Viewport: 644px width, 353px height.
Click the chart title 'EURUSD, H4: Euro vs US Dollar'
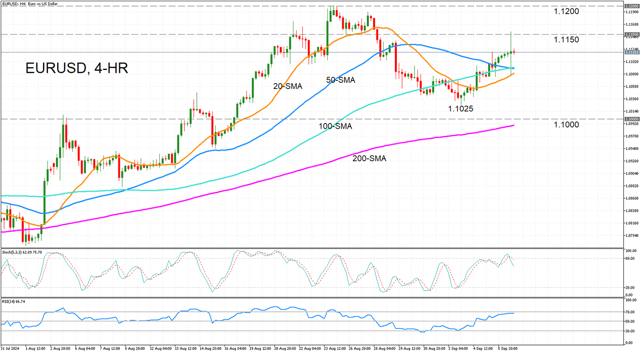click(x=30, y=4)
